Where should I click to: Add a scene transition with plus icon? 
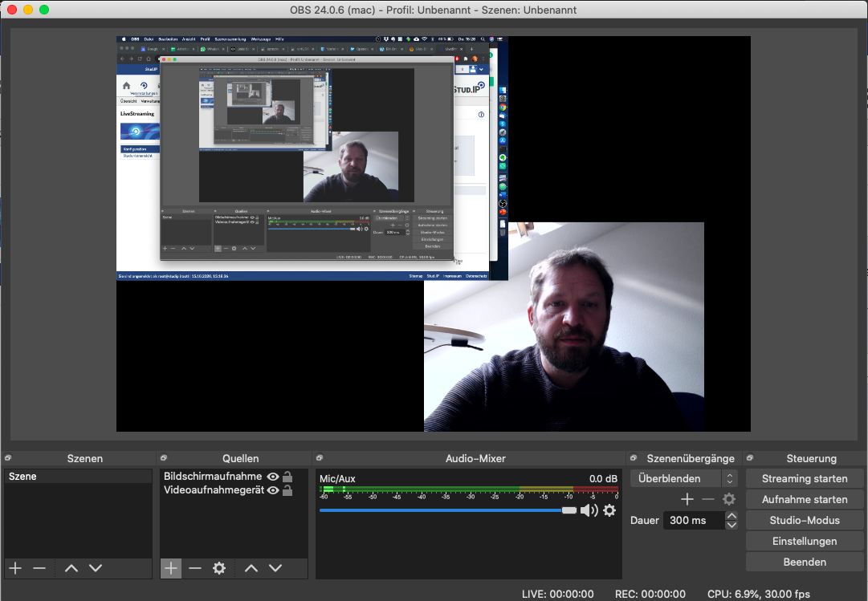pyautogui.click(x=687, y=499)
